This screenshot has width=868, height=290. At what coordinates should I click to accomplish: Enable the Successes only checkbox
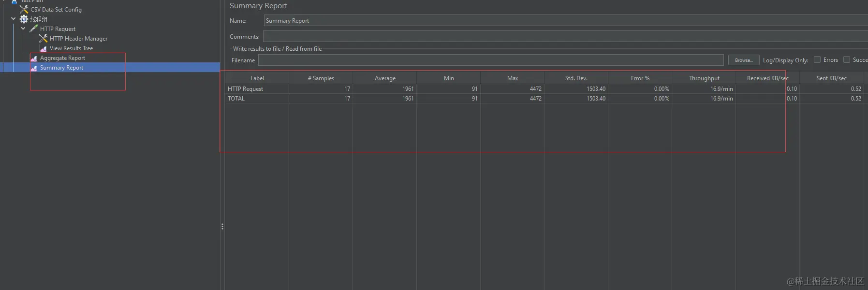(847, 59)
